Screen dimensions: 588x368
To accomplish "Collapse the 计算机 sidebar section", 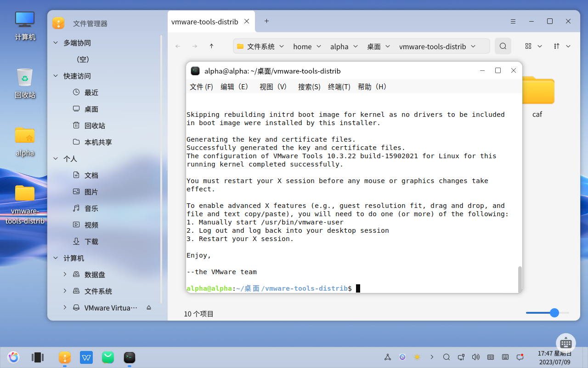I will [56, 258].
